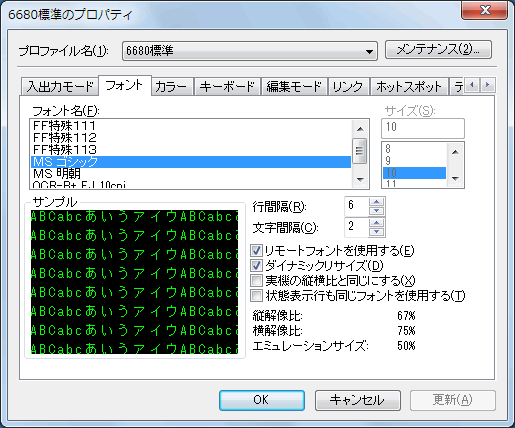Screen dimensions: 515x428
Task: Click the メンテナンス(2)... button
Action: coord(438,50)
